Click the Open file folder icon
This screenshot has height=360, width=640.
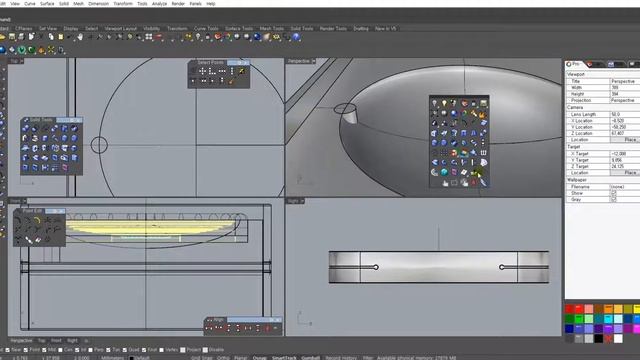2,37
